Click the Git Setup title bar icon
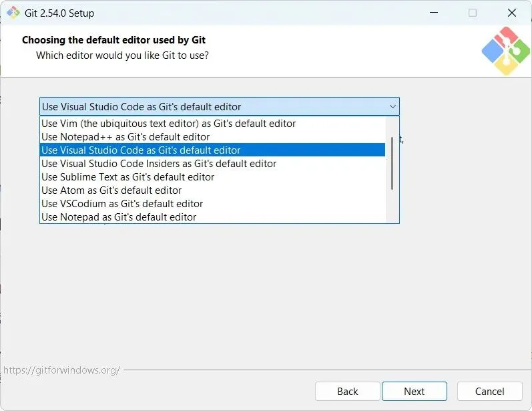The width and height of the screenshot is (532, 411). coord(13,13)
